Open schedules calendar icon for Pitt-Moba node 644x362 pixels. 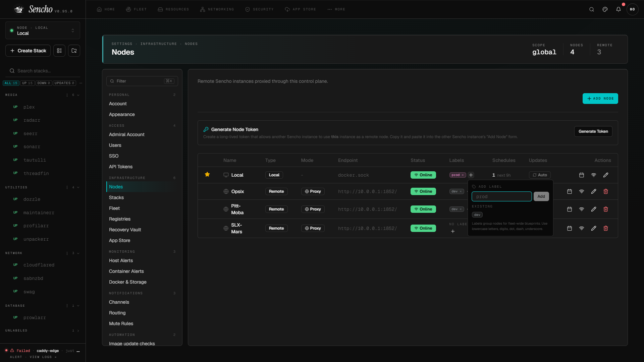pyautogui.click(x=570, y=209)
